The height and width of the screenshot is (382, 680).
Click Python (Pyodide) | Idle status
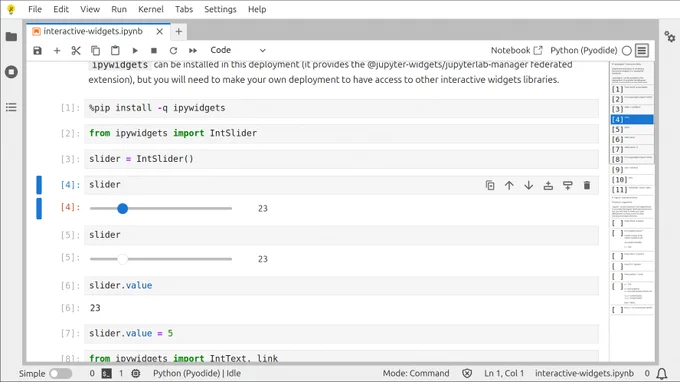click(x=196, y=373)
